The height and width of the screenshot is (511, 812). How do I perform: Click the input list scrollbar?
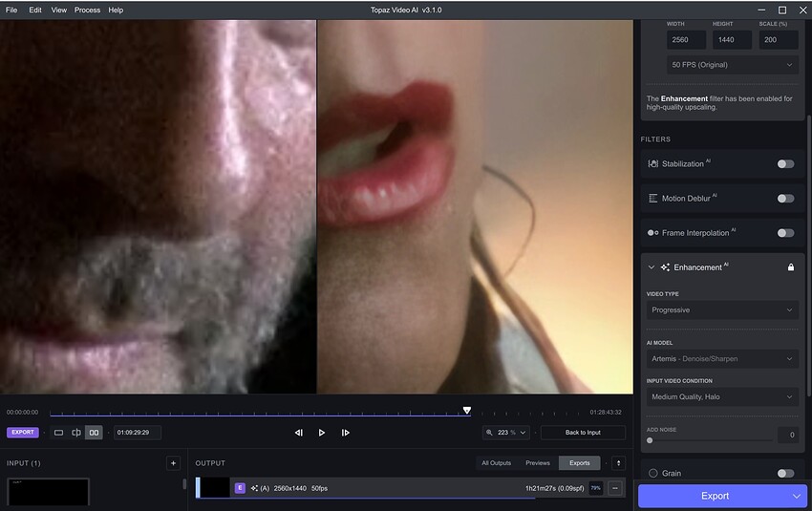coord(184,484)
